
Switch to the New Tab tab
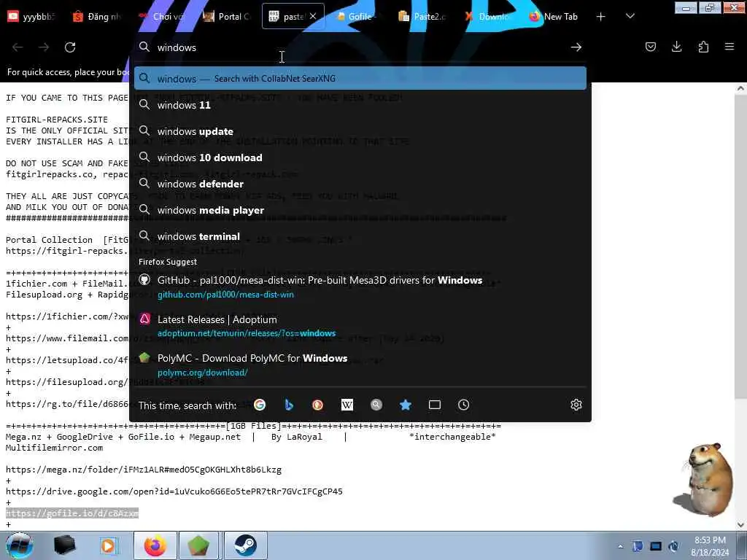[x=554, y=16]
